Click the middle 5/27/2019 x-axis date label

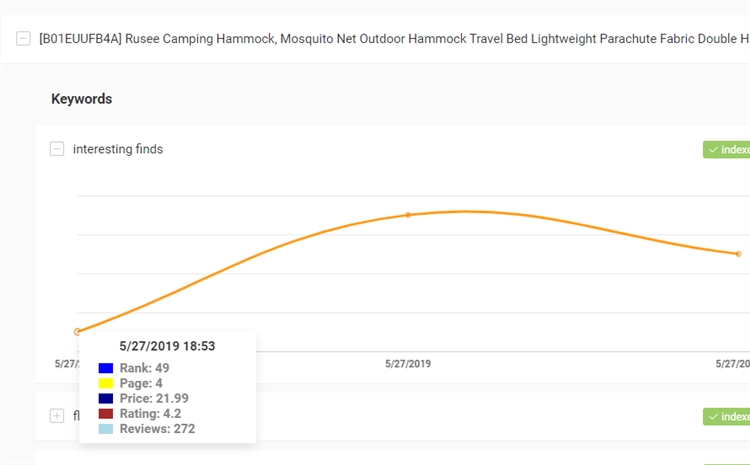click(x=408, y=364)
